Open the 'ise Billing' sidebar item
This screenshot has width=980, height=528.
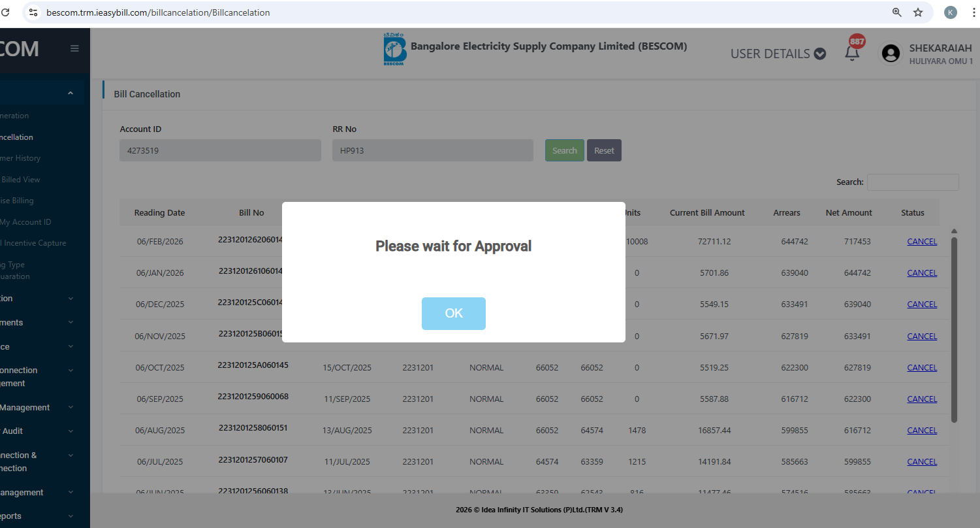tap(17, 201)
